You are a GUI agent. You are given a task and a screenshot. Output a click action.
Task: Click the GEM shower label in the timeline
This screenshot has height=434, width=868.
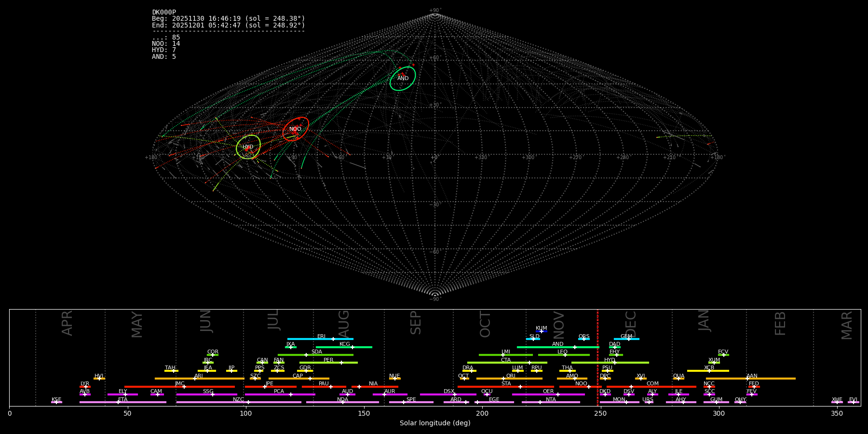(x=626, y=337)
